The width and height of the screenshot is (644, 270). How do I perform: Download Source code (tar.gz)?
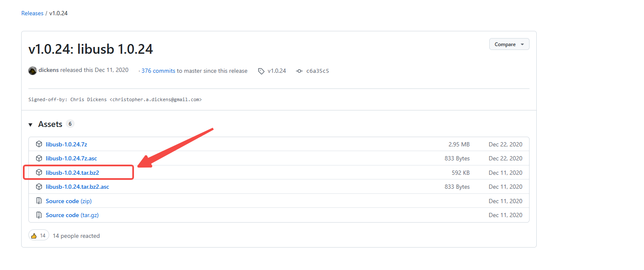(x=72, y=215)
